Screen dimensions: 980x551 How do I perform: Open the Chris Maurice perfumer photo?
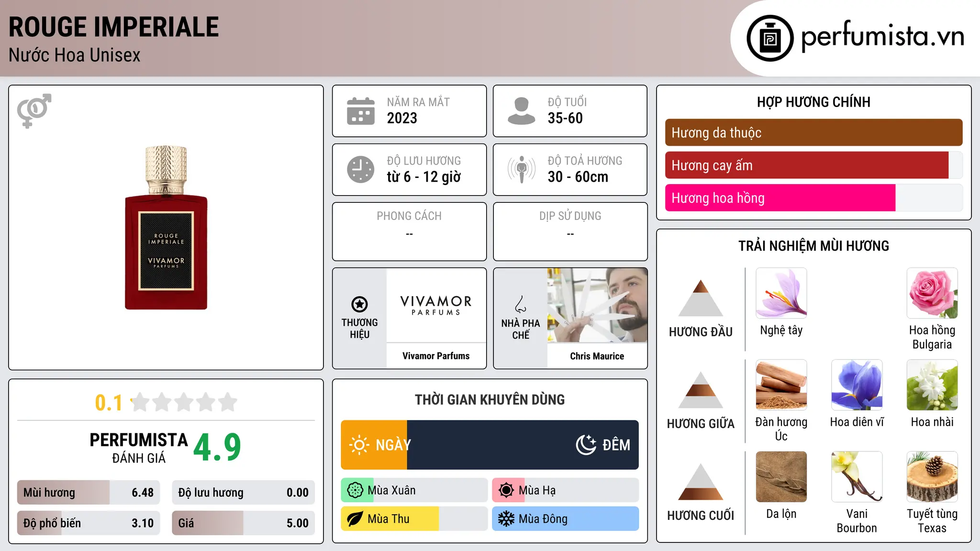(x=597, y=305)
